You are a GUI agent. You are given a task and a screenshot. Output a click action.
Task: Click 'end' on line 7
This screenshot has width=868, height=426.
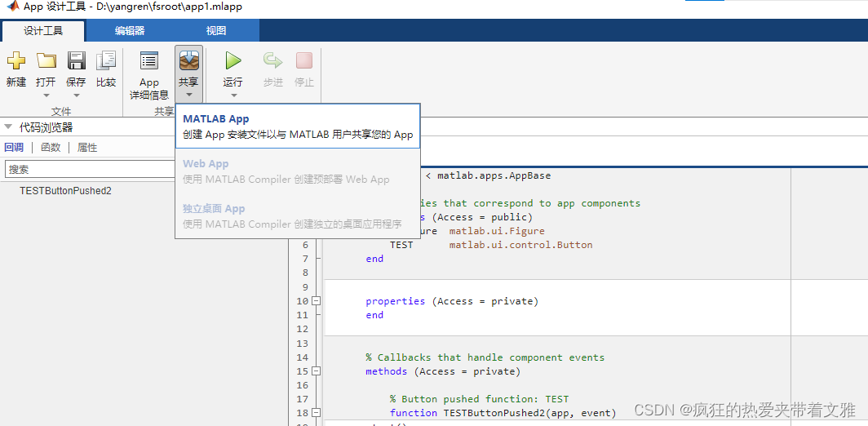[374, 259]
